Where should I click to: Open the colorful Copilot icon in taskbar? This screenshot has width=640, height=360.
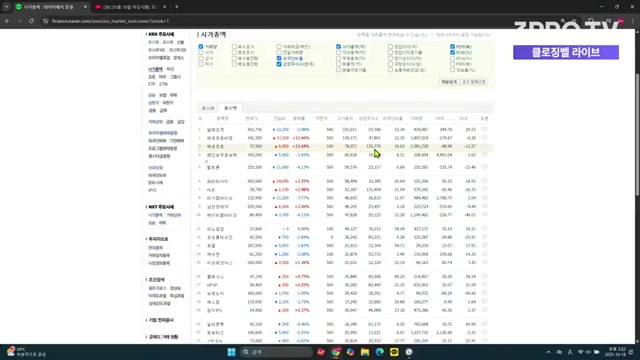[x=350, y=352]
